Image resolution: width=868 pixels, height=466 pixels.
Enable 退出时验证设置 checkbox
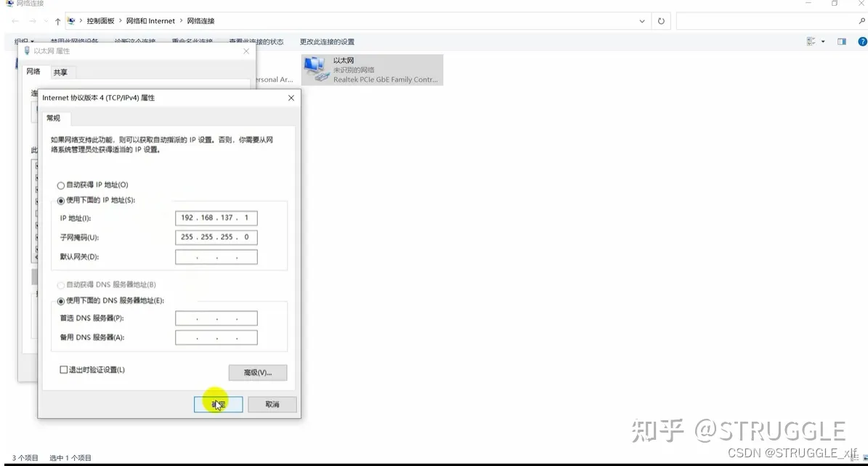(64, 369)
